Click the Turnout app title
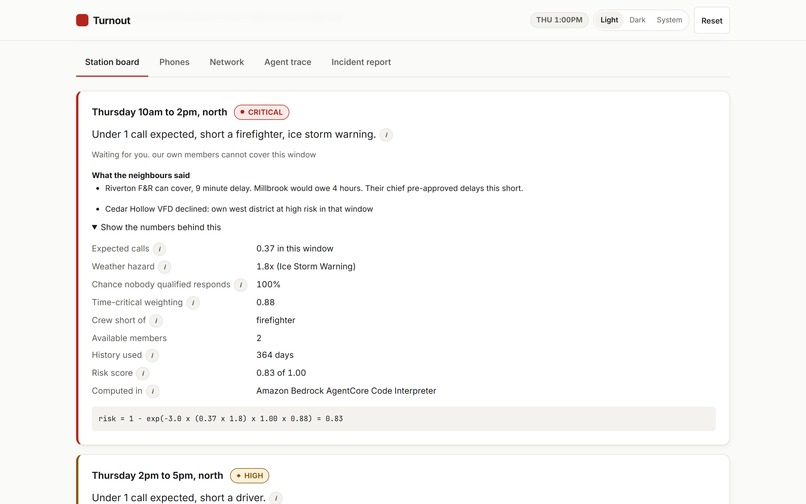 click(x=112, y=21)
